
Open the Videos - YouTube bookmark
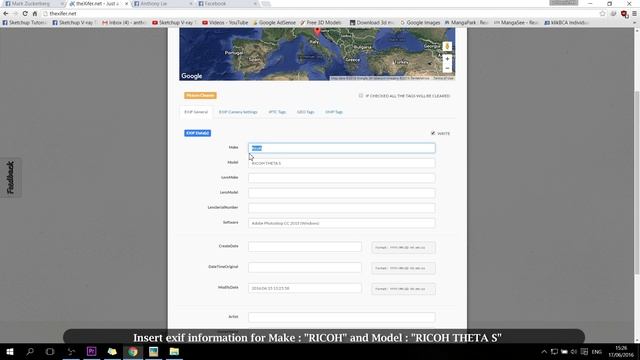click(x=225, y=22)
